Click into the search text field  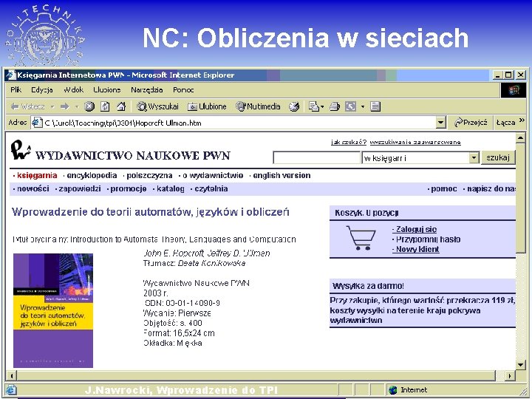pyautogui.click(x=316, y=158)
